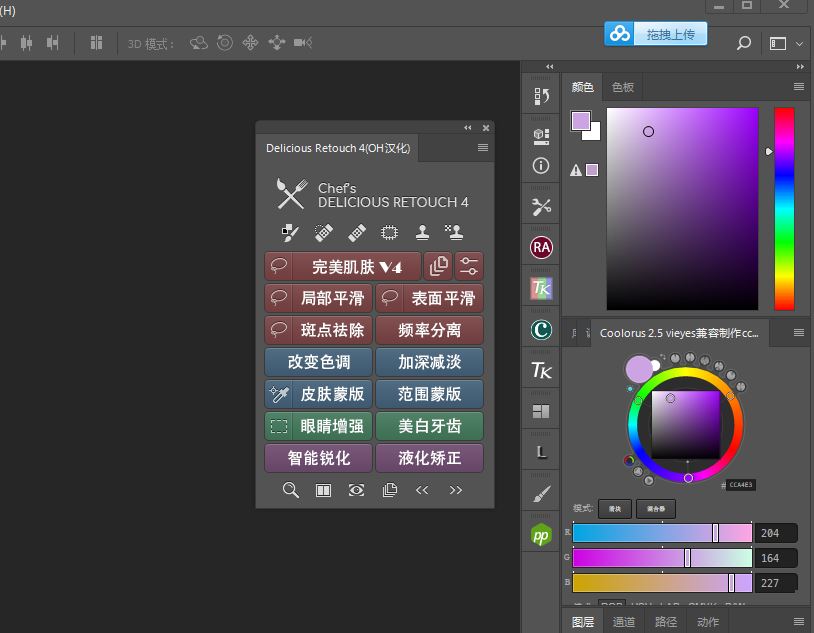The image size is (814, 633).
Task: Toggle the lasso option on 斑点祛除 button
Action: click(279, 330)
